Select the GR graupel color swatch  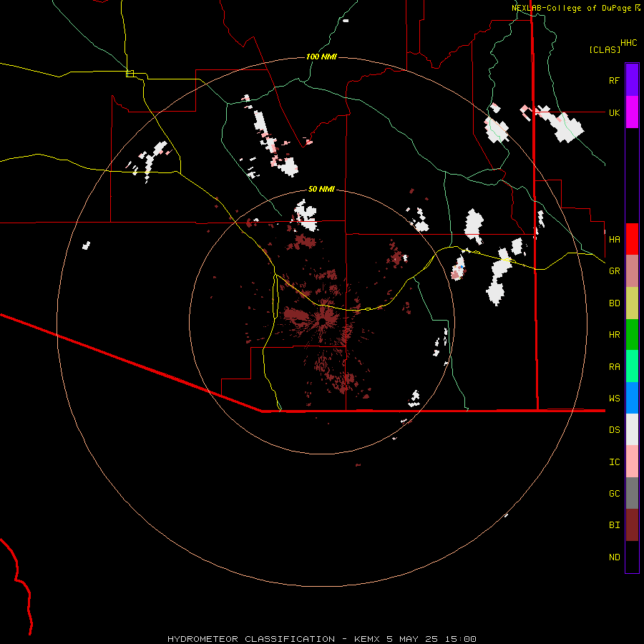coord(632,271)
